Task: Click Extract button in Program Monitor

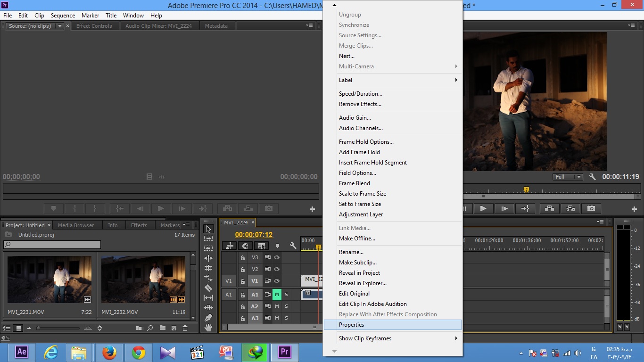Action: (570, 208)
